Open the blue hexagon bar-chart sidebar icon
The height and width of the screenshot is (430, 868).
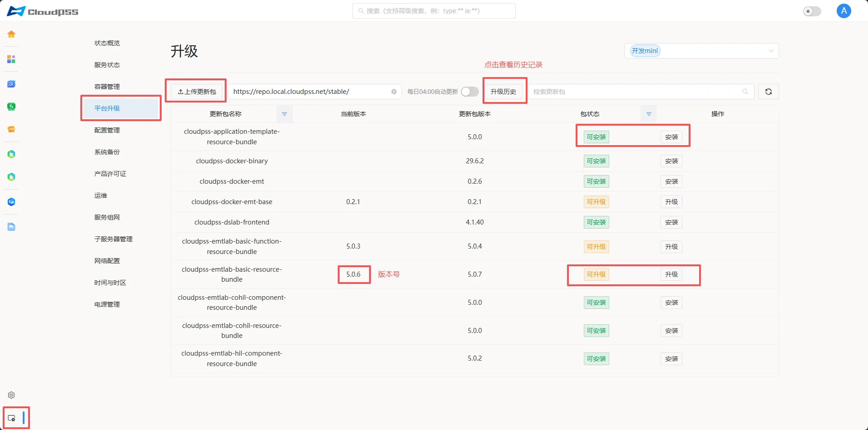tap(11, 202)
